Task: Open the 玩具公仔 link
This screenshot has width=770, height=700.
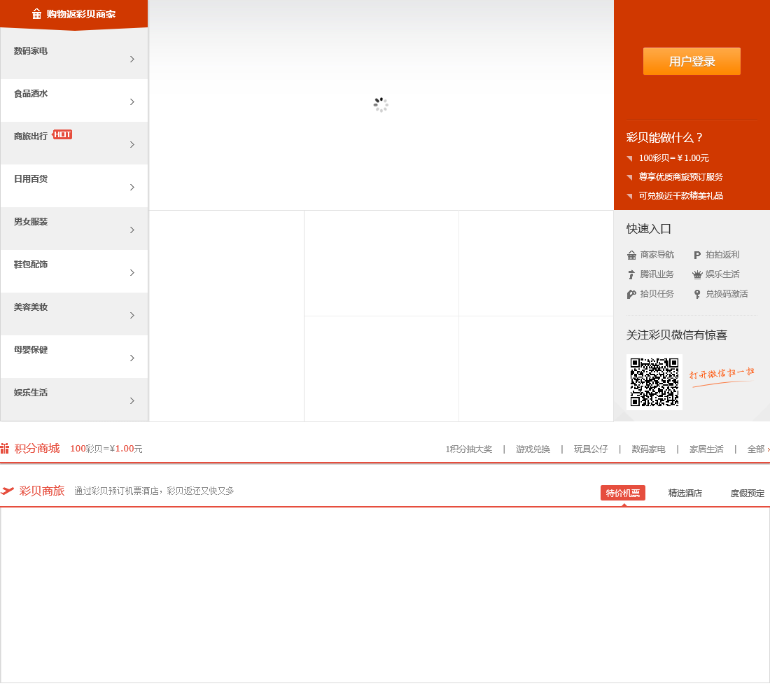Action: click(591, 449)
